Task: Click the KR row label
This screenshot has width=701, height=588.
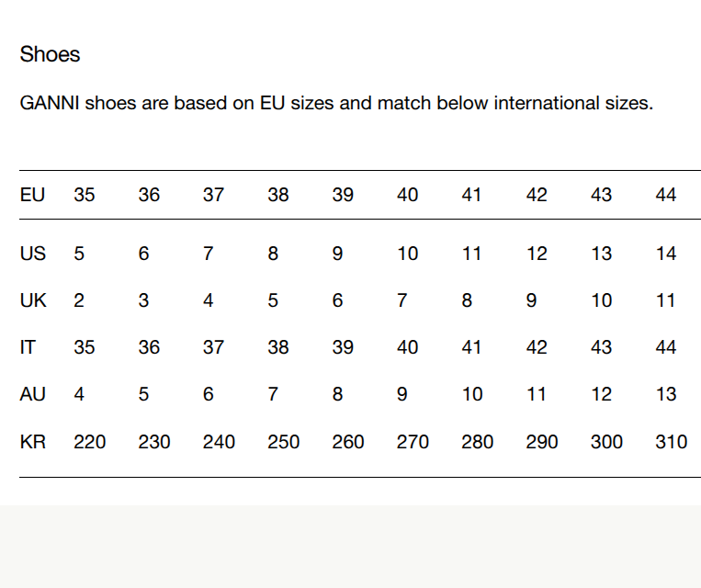Action: click(32, 442)
